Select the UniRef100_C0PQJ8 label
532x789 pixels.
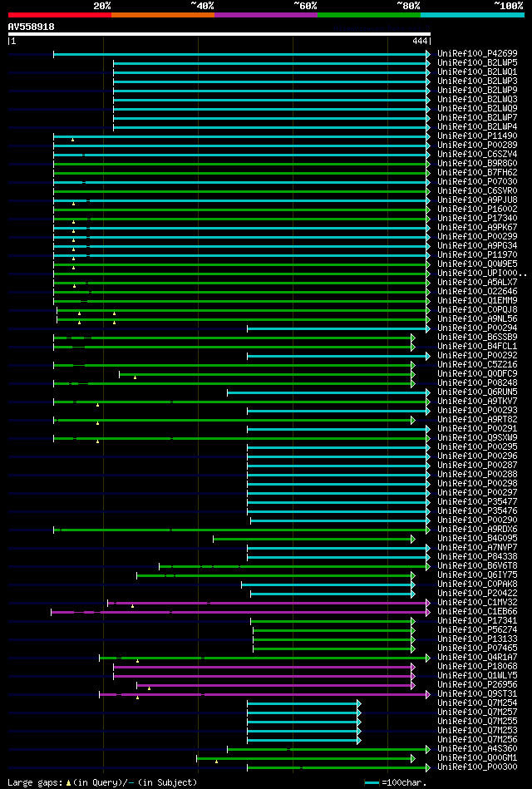(x=478, y=309)
